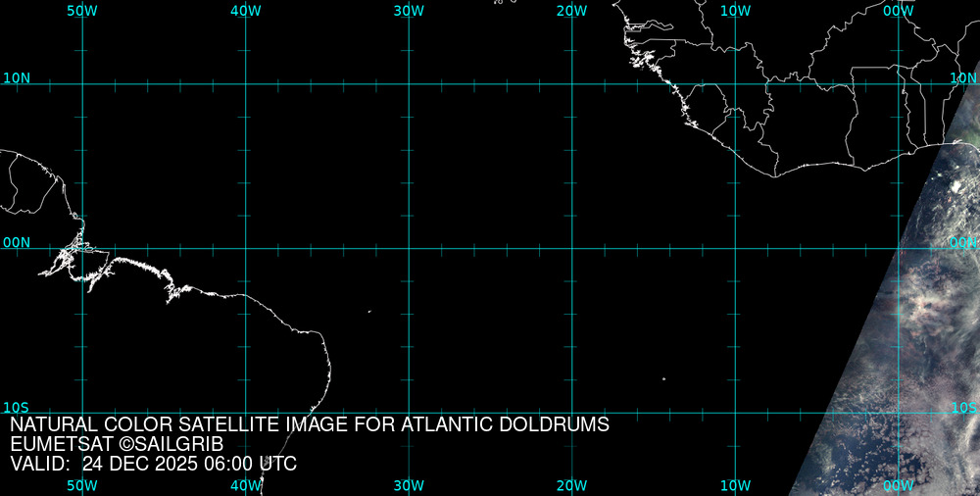
Task: Select the 20W label along the bottom edge
Action: (x=571, y=485)
